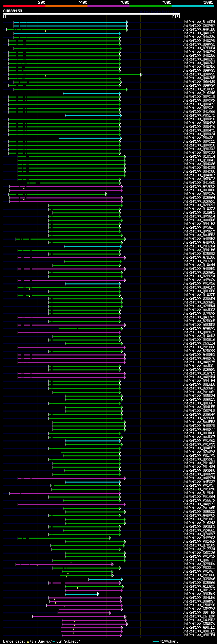
Task: Open the UniRef100_A0AQW6 hit label
Action: pos(199,220)
